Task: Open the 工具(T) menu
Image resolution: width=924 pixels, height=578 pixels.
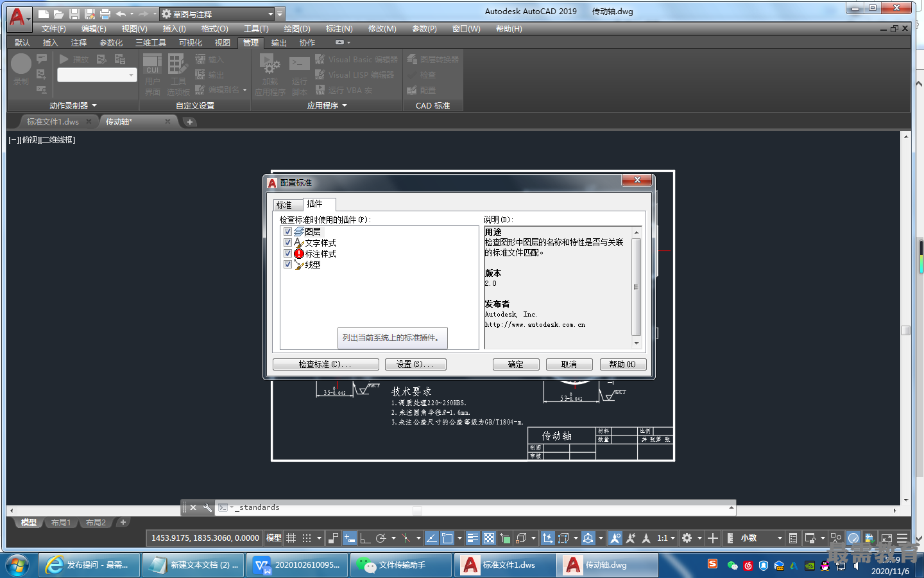Action: click(256, 29)
